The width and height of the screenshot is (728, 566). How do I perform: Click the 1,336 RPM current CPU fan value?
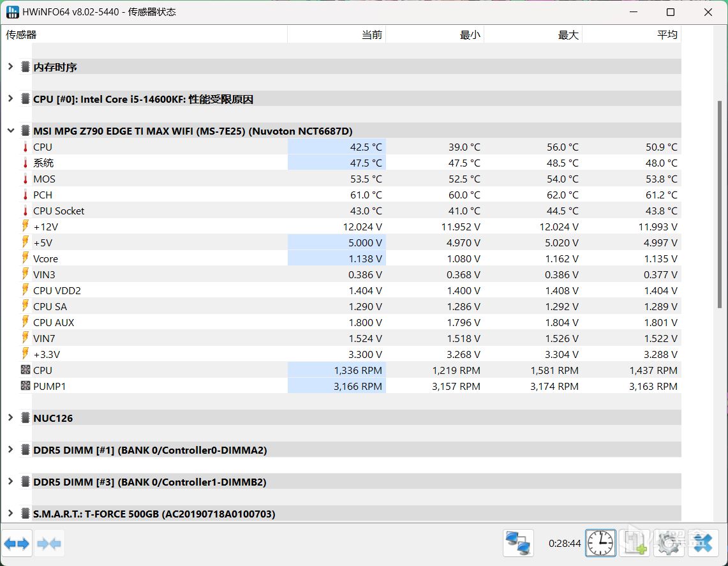coord(358,371)
